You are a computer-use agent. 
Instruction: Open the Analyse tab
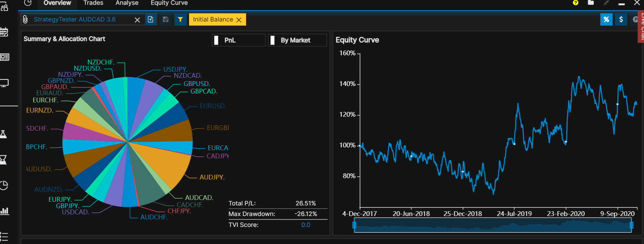pos(127,3)
